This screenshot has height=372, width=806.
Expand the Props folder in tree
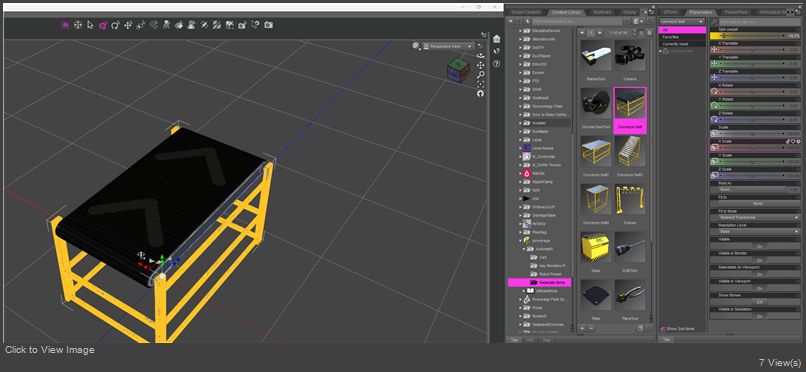click(x=520, y=307)
